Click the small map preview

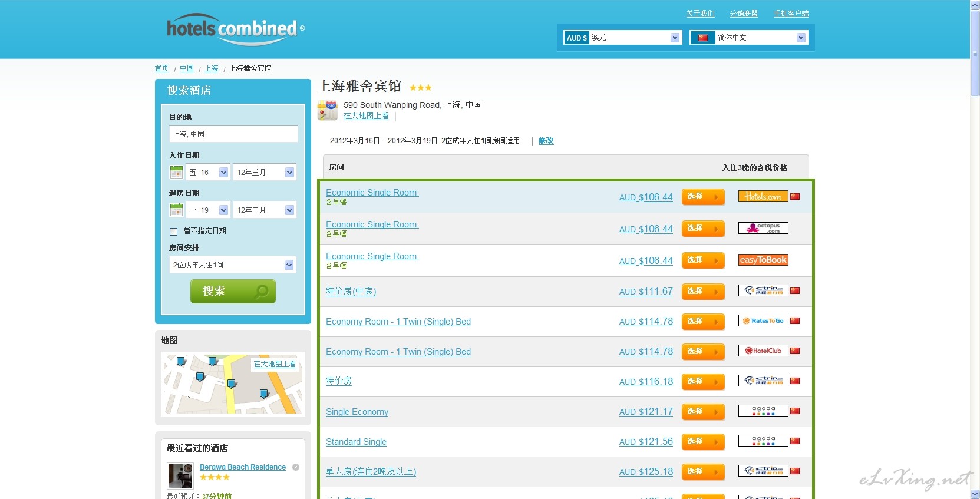(x=233, y=383)
